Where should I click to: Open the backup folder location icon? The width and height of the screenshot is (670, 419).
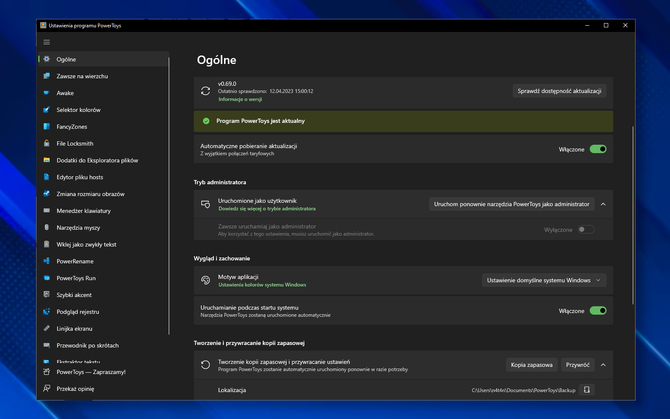(587, 390)
